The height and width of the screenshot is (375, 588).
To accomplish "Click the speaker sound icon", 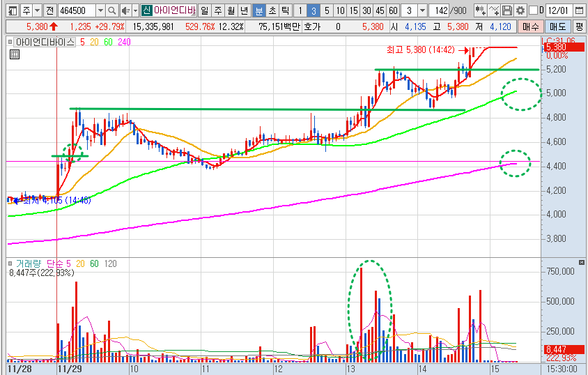I will pyautogui.click(x=126, y=10).
